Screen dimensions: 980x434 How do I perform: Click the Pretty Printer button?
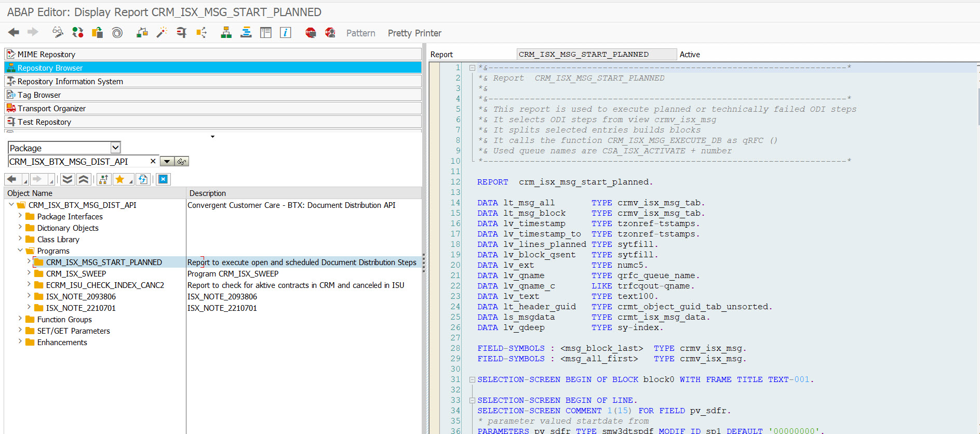(414, 33)
